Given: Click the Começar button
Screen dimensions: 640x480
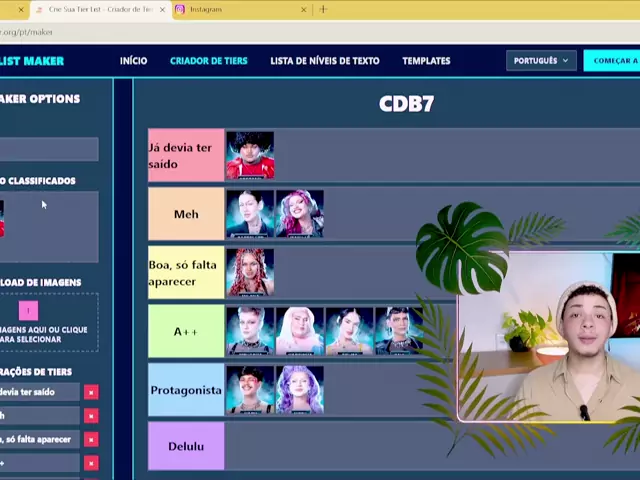Looking at the screenshot, I should [614, 60].
